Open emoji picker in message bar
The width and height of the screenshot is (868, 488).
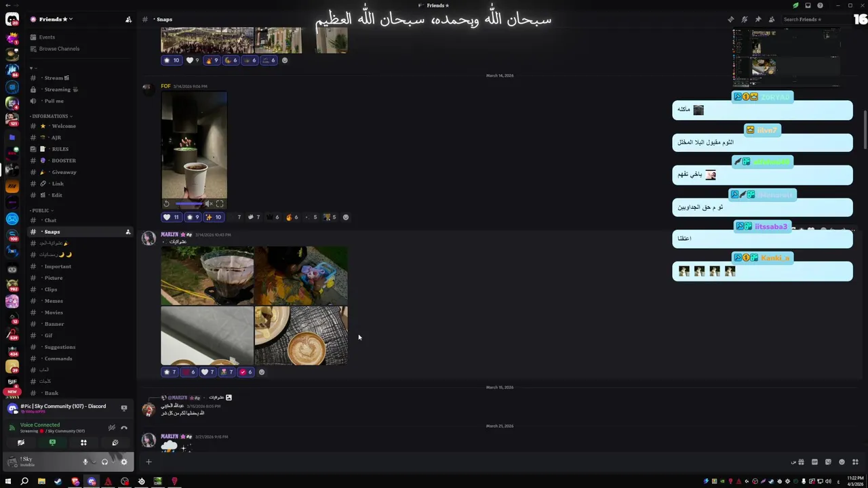click(x=842, y=462)
